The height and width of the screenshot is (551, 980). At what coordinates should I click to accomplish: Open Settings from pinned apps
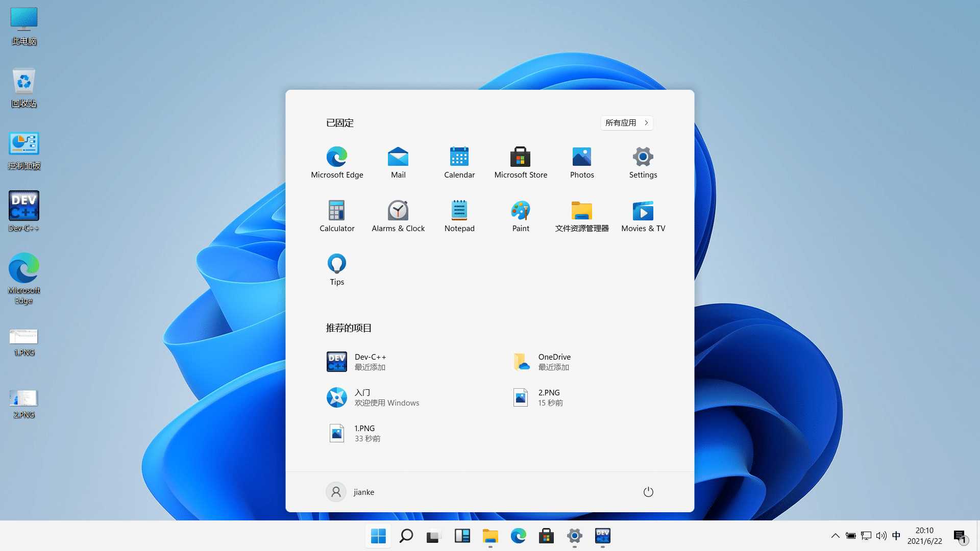[x=643, y=163]
